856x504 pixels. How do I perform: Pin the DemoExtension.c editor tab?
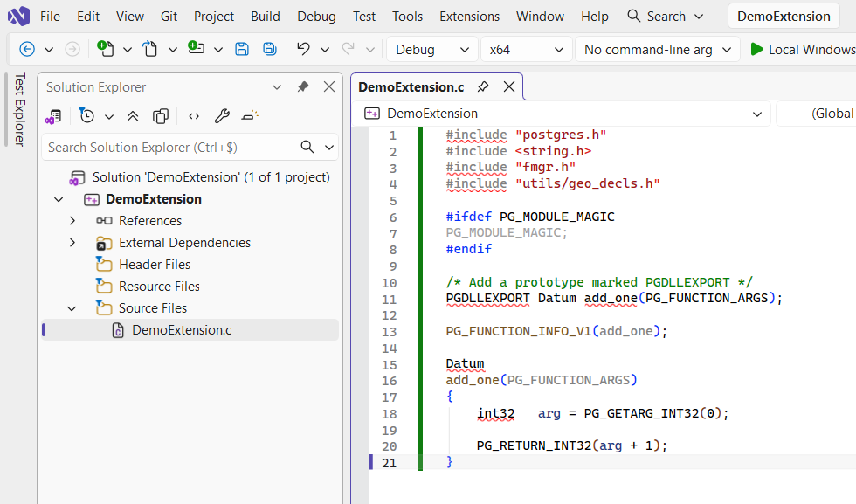[486, 86]
